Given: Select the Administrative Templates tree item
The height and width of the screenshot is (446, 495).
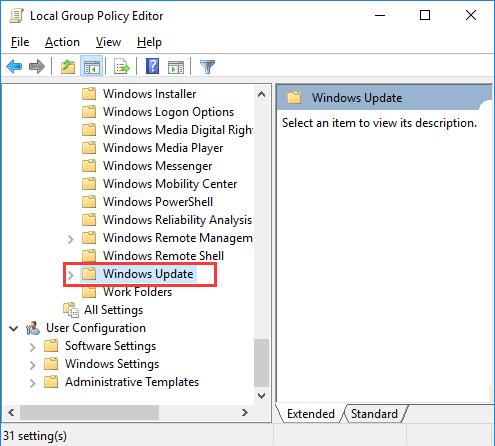Looking at the screenshot, I should [x=132, y=382].
